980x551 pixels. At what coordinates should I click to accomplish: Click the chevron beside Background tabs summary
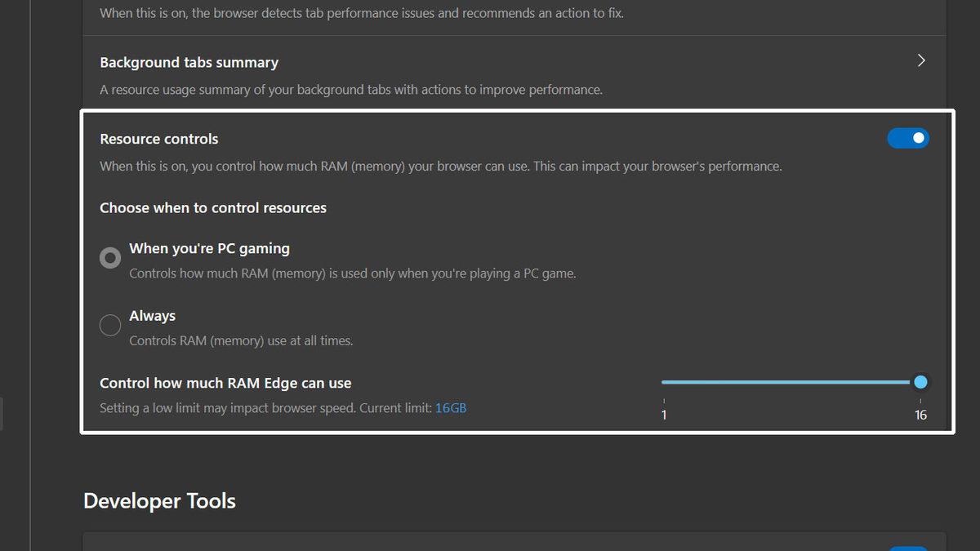pyautogui.click(x=920, y=60)
